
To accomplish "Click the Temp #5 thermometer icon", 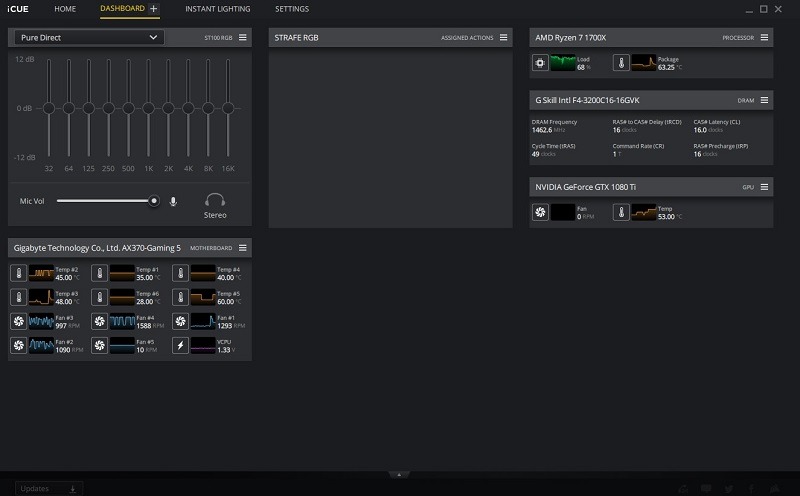I will (x=181, y=297).
